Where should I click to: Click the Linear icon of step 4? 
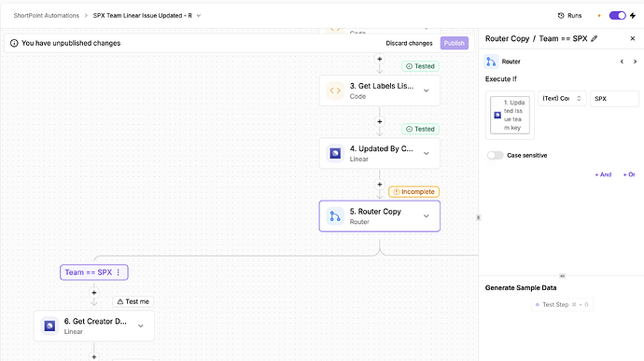[335, 154]
